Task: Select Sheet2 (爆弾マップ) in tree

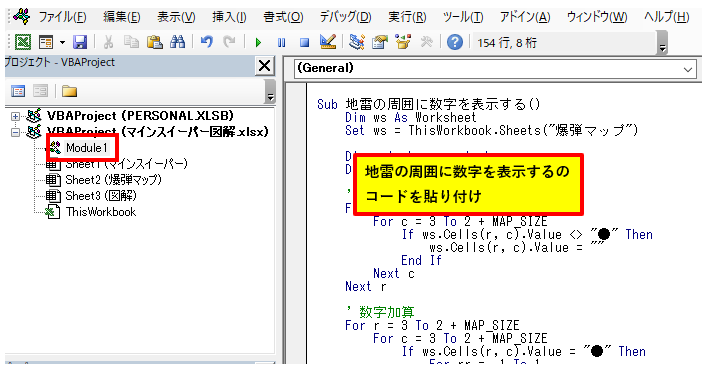Action: click(x=113, y=180)
